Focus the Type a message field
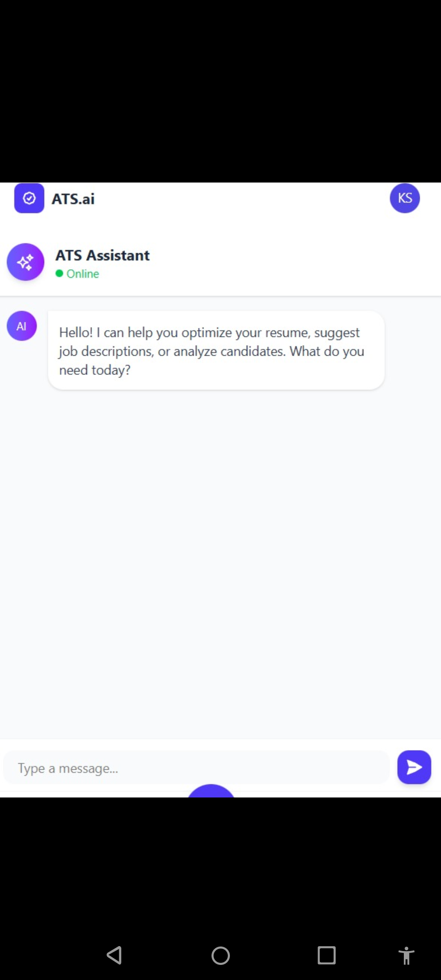Image resolution: width=441 pixels, height=980 pixels. pyautogui.click(x=196, y=768)
